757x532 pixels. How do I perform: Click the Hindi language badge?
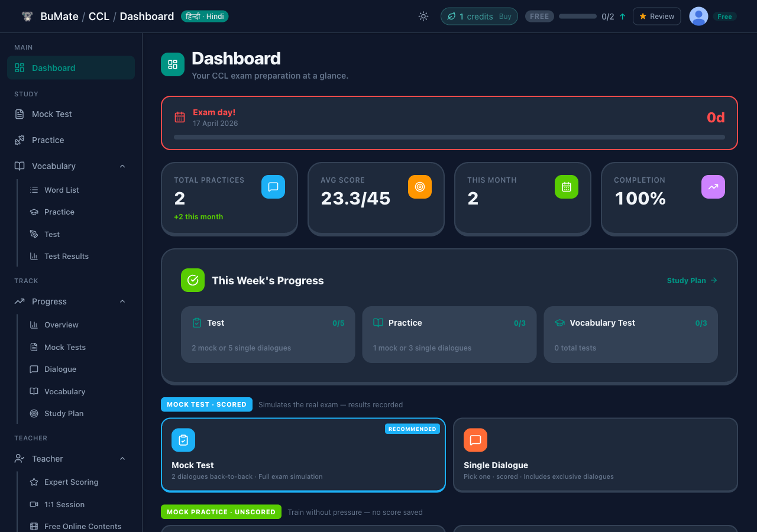click(x=205, y=17)
